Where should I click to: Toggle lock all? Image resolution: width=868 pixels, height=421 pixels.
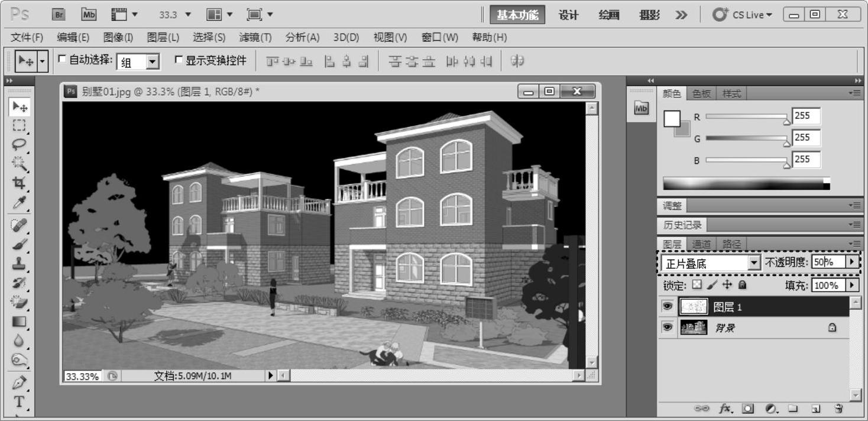742,284
